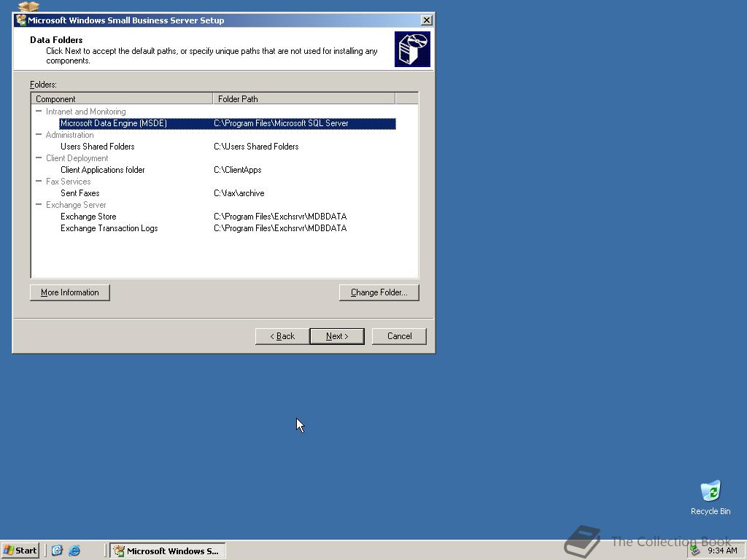Activate the Microsoft Windows S... taskbar button
This screenshot has height=560, width=747.
[168, 551]
